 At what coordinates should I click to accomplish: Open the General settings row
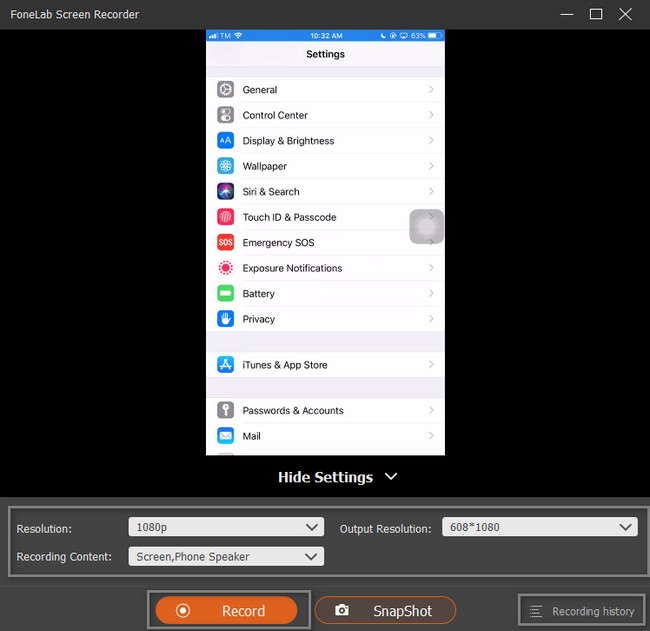point(325,90)
